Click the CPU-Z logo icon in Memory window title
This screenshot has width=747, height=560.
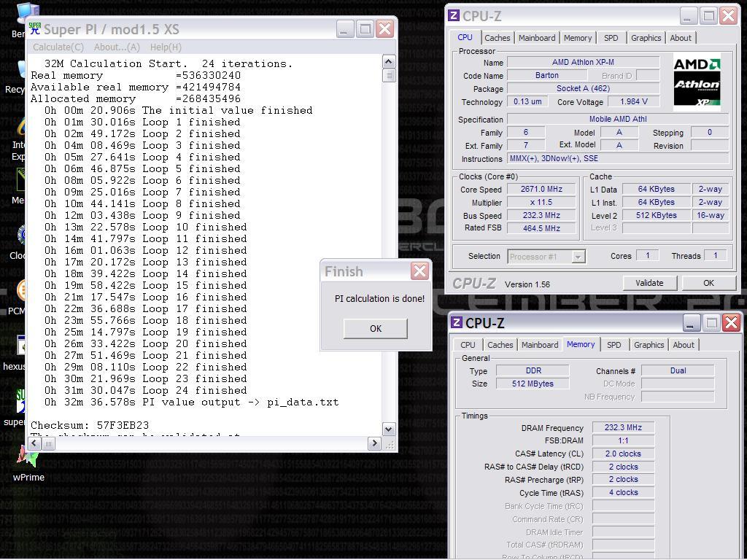pyautogui.click(x=457, y=322)
